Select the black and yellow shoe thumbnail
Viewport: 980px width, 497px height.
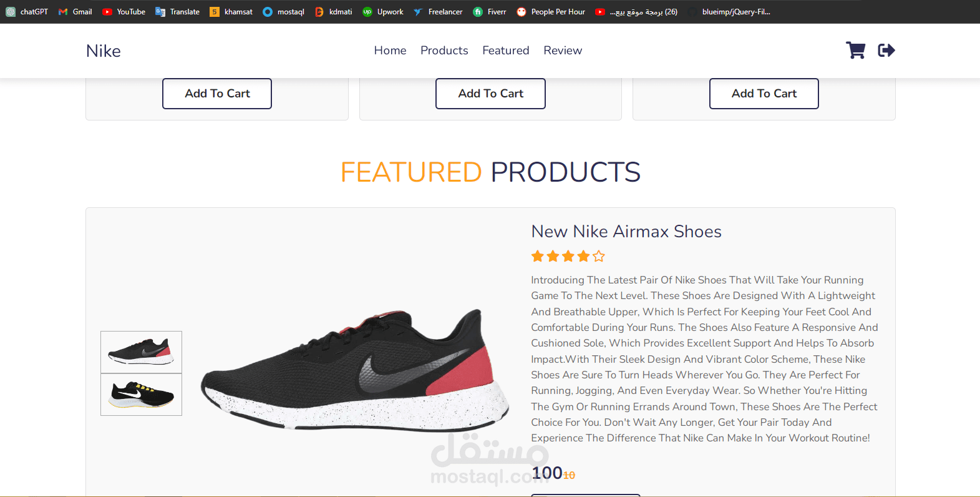click(x=141, y=395)
